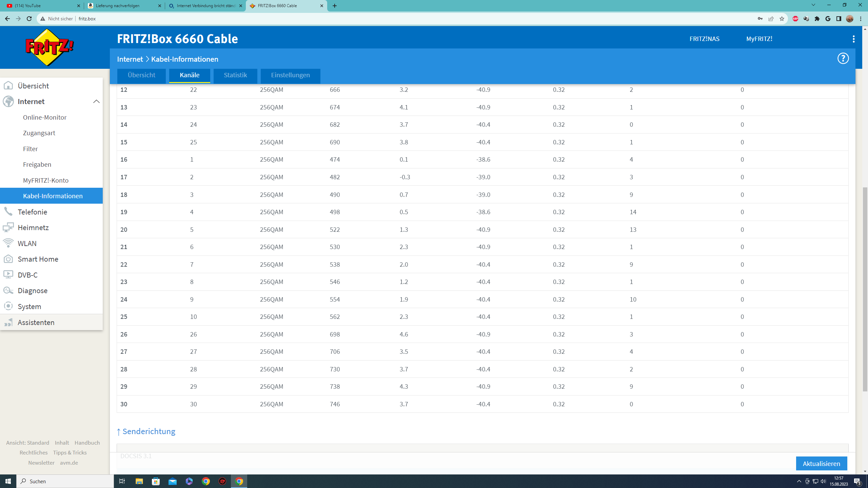Open File Explorer from the taskbar
Screen dimensions: 868x488
point(139,481)
